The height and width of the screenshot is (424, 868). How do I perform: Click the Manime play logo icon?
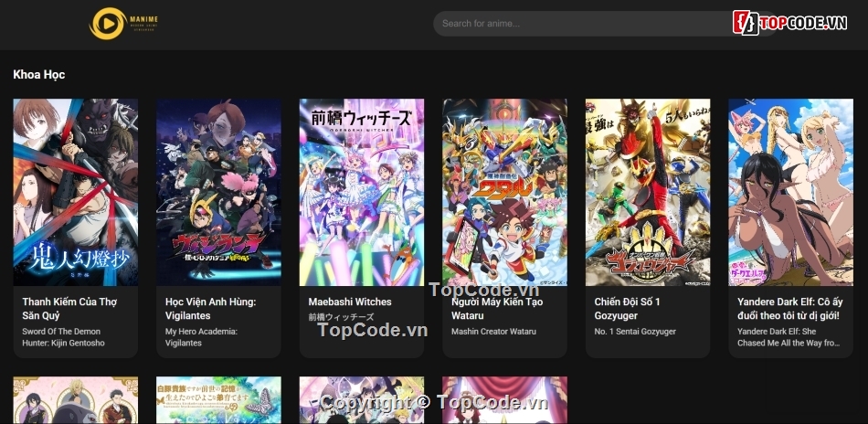coord(108,24)
